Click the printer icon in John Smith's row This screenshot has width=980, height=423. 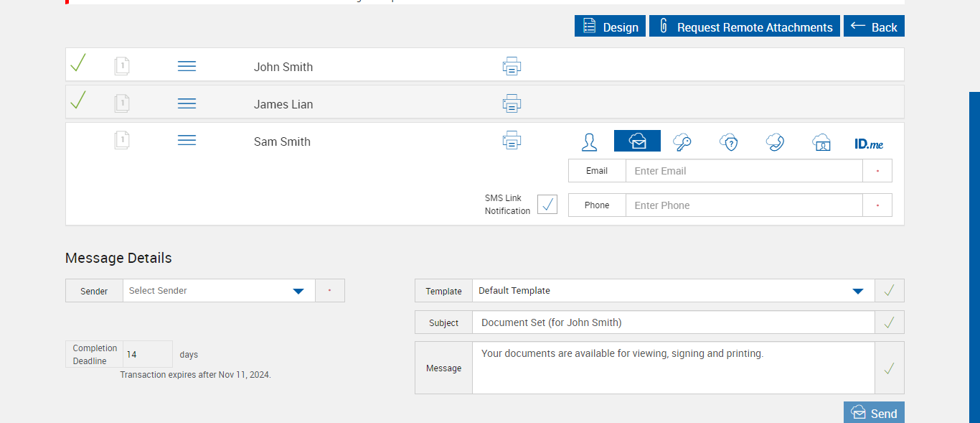512,67
